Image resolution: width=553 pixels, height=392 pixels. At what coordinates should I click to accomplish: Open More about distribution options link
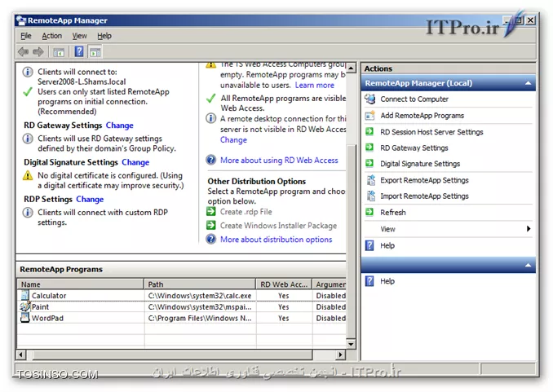click(276, 240)
